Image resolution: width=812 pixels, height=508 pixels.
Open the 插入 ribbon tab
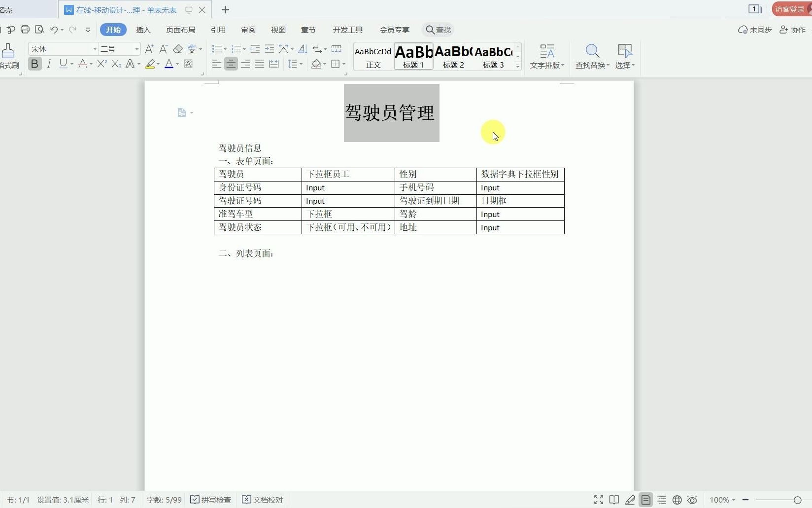[x=143, y=30]
